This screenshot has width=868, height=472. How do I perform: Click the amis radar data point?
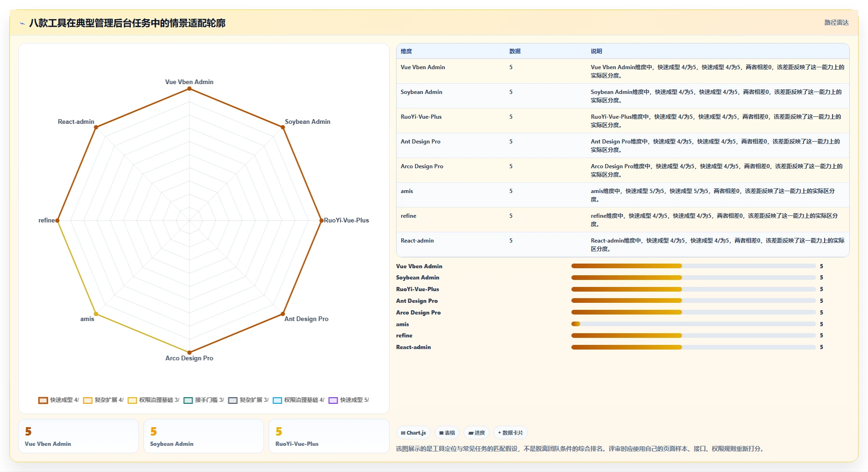pyautogui.click(x=96, y=314)
